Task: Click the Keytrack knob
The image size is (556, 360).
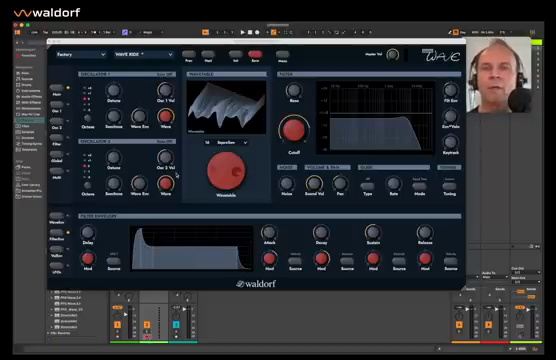Action: click(451, 142)
